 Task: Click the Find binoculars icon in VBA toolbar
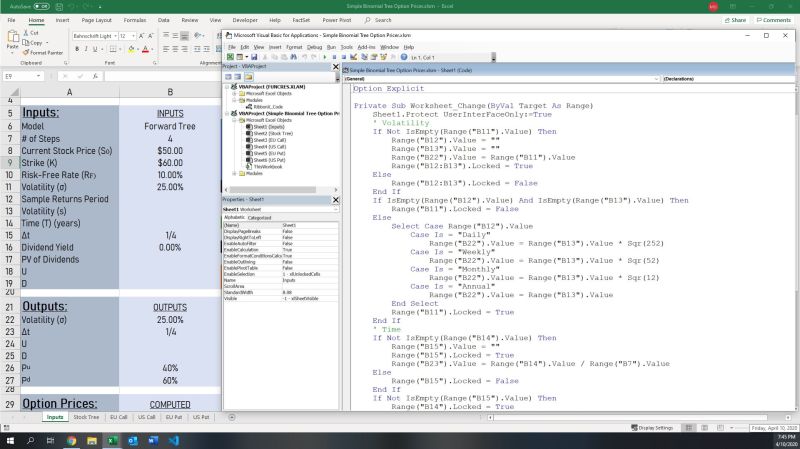[x=294, y=57]
